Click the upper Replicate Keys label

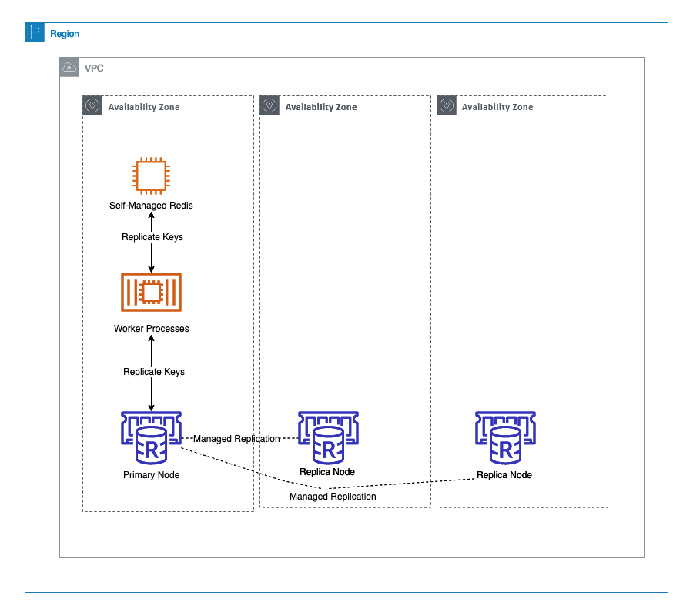pyautogui.click(x=152, y=237)
